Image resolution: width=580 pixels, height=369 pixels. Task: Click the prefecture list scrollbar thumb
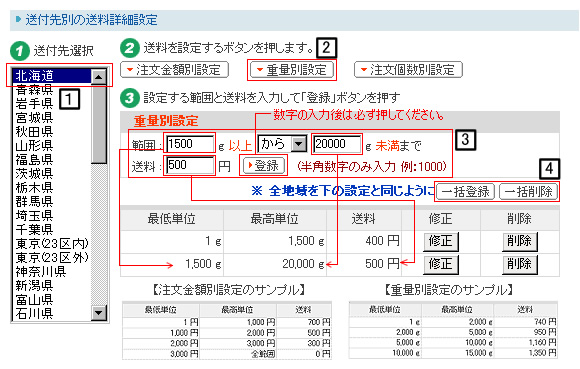tap(99, 124)
